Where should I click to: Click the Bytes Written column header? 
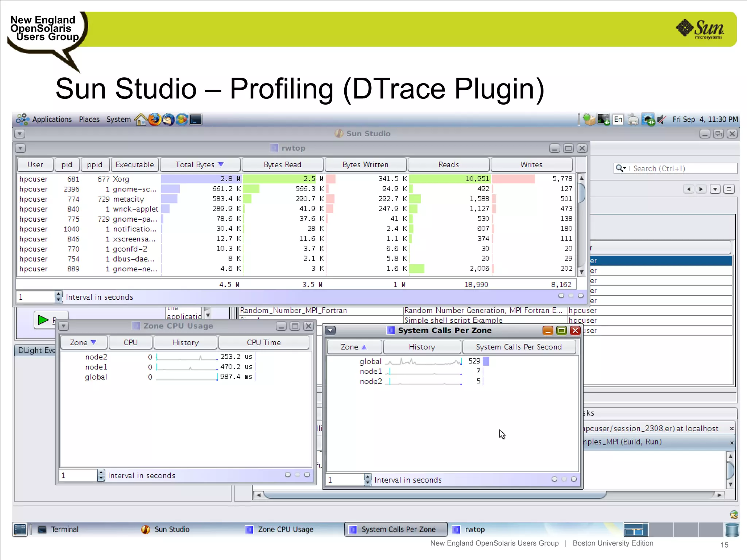365,164
